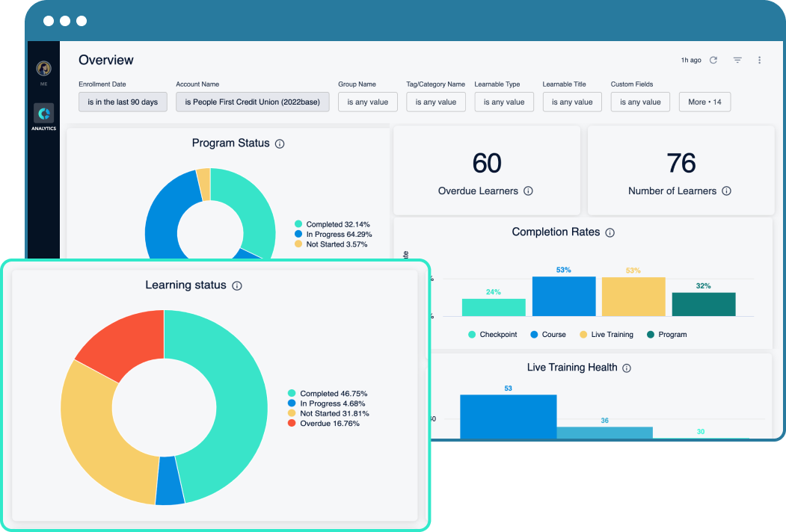Click the 76 Number of Learners value

pos(681,164)
